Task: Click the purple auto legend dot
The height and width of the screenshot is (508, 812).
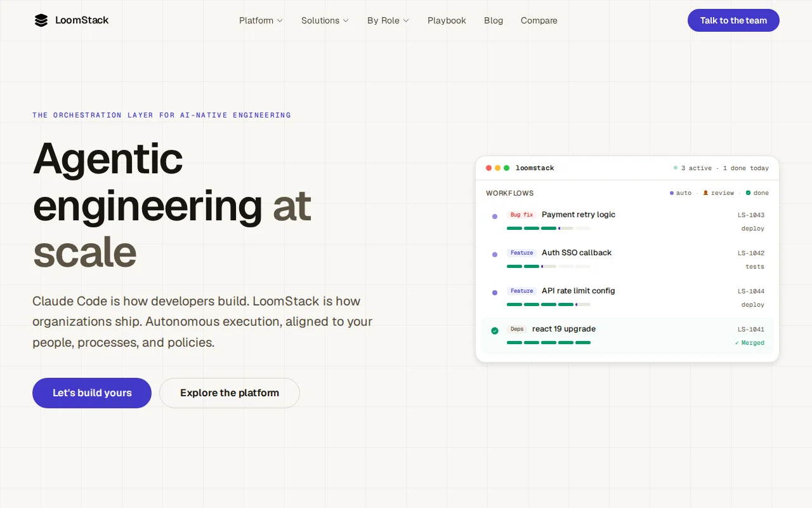Action: [x=672, y=193]
